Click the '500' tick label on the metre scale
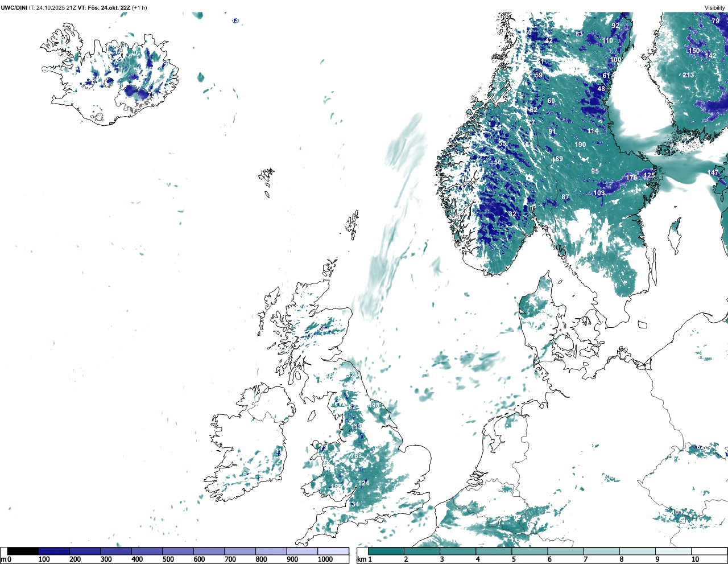This screenshot has height=564, width=728. (168, 559)
